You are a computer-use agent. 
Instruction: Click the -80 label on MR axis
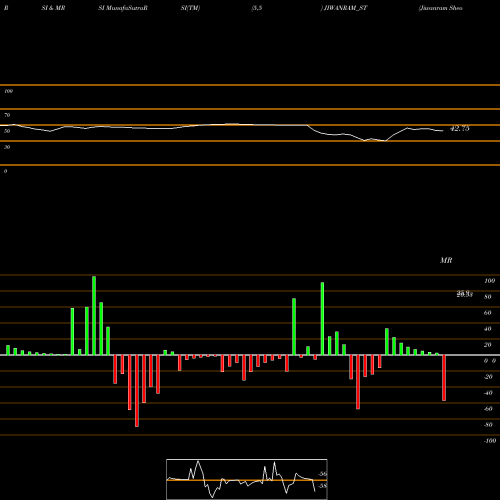tap(488, 425)
